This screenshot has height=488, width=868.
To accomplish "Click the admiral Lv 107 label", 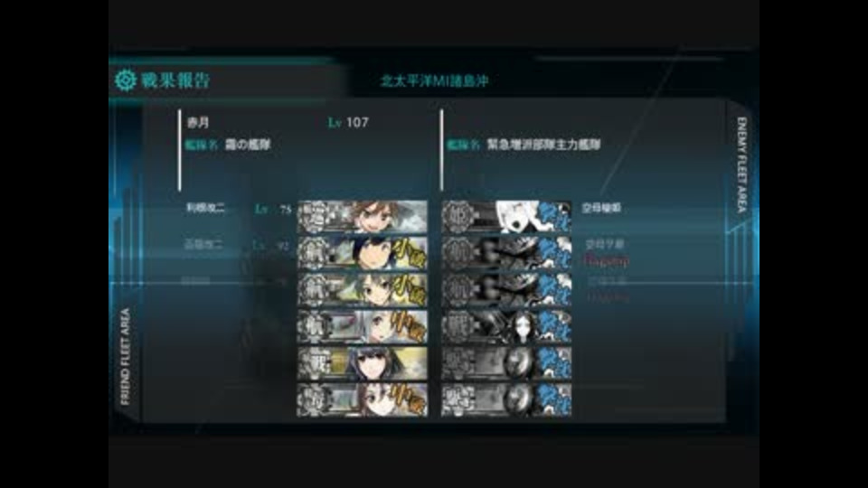I will coord(348,122).
